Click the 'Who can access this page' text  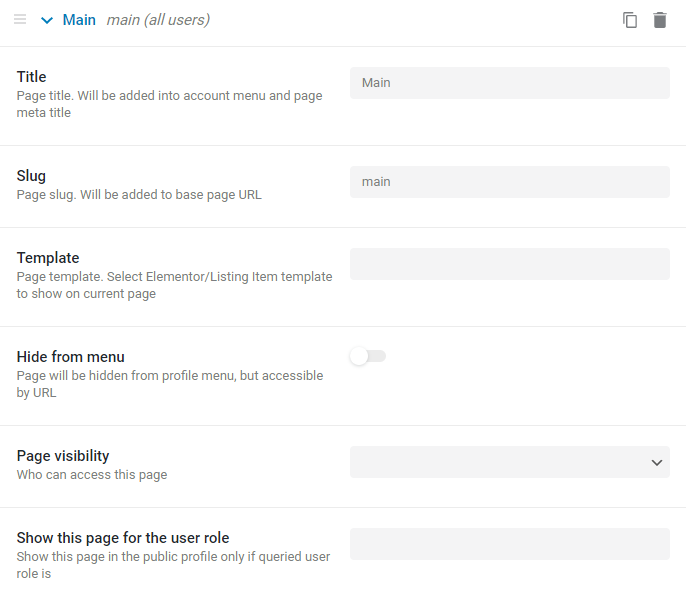pos(92,475)
